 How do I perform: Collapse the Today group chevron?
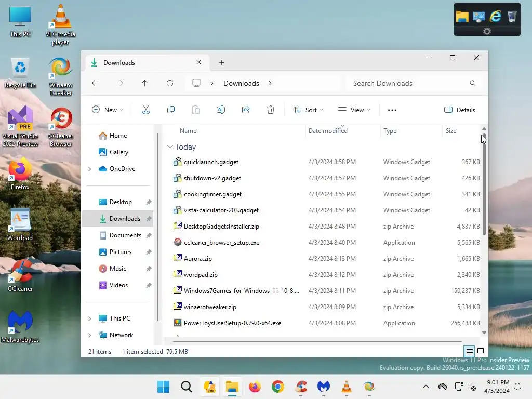coord(170,147)
